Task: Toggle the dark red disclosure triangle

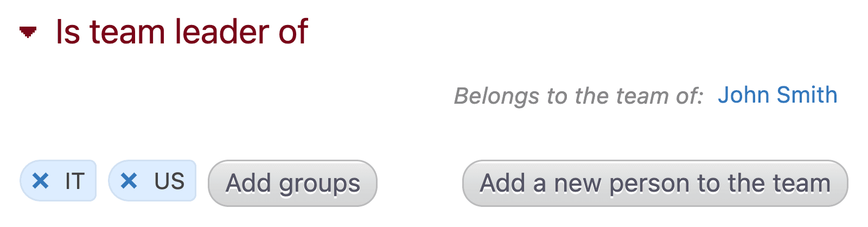Action: coord(28,33)
